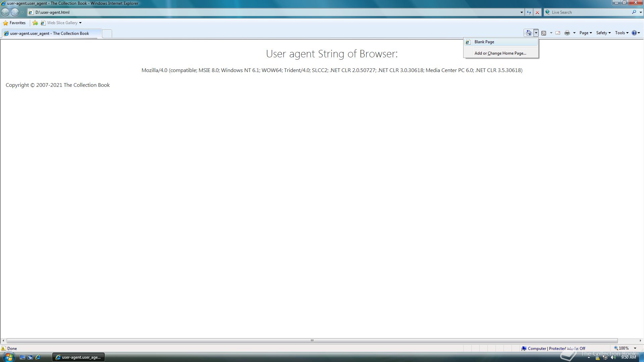Click the page icon in the address bar
Image resolution: width=644 pixels, height=362 pixels.
point(31,12)
